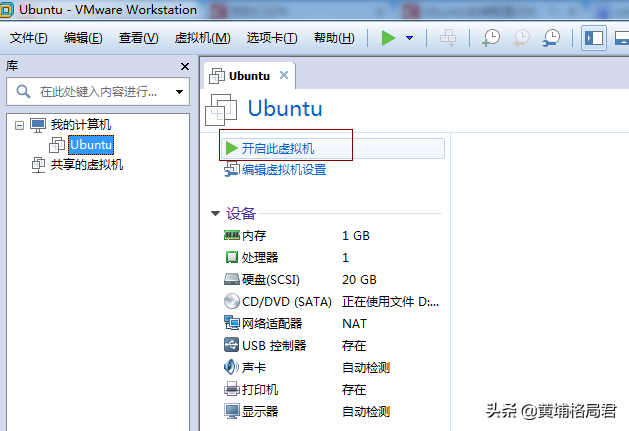Click the 声卡 sound card icon
The height and width of the screenshot is (431, 629).
[x=231, y=367]
